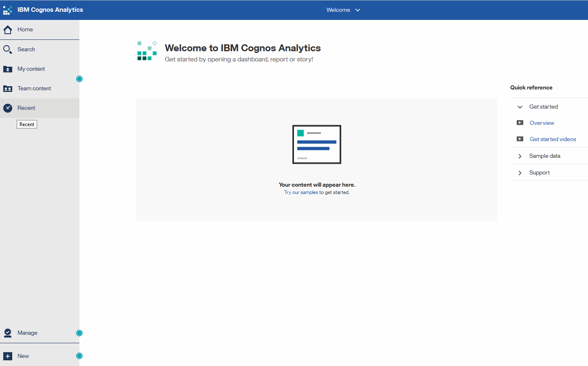Collapse the Get started section chevron
This screenshot has width=588, height=366.
(x=520, y=107)
